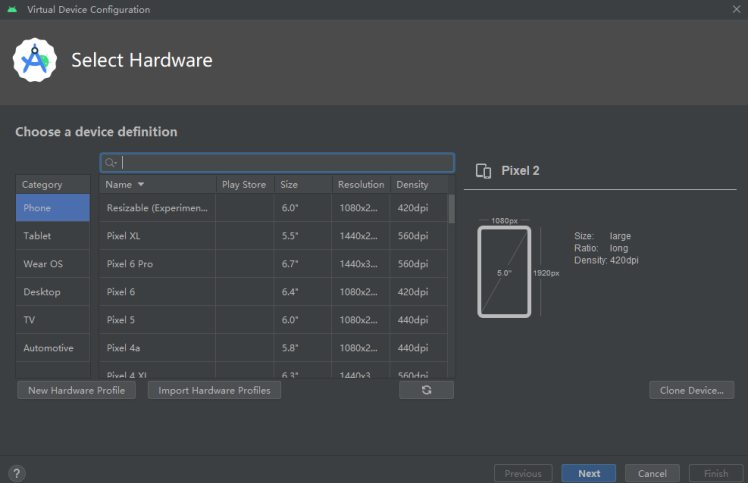Select the Desktop category
This screenshot has width=748, height=484.
(x=52, y=292)
